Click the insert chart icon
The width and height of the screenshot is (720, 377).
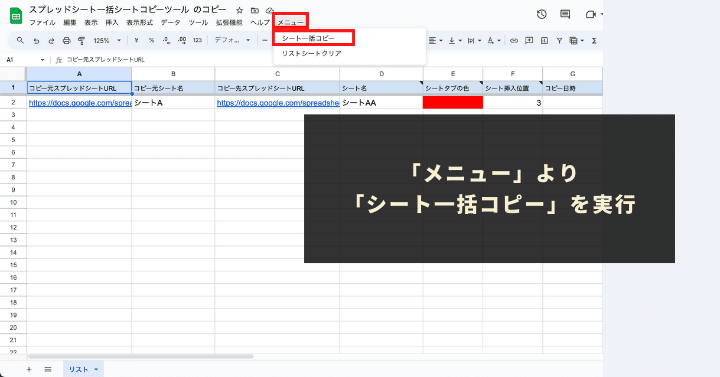(544, 40)
